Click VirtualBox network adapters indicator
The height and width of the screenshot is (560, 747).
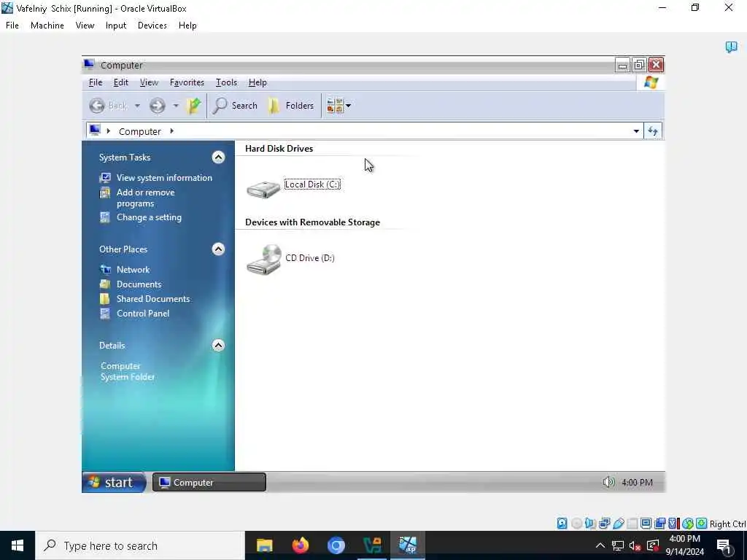coord(605,524)
